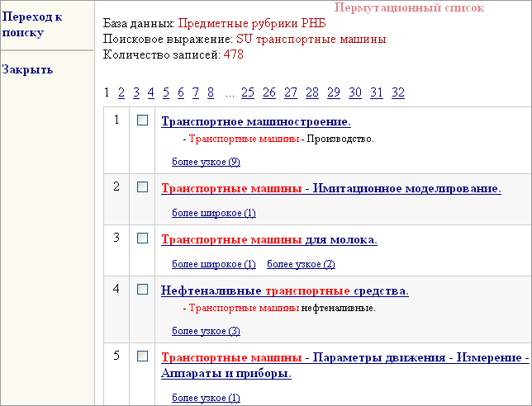532x406 pixels.
Task: Check the box for Транспортные машины для молока
Action: point(142,238)
